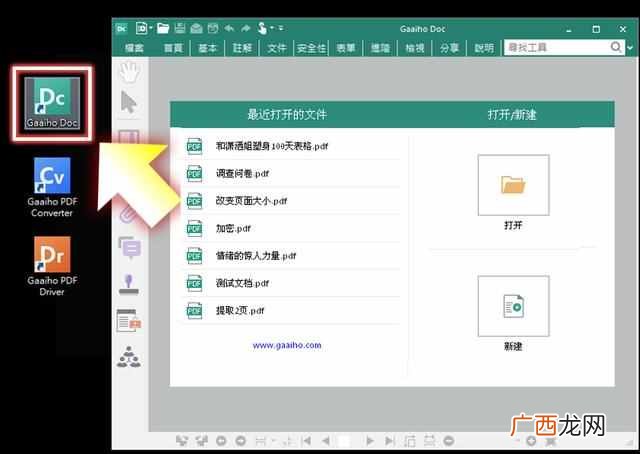The height and width of the screenshot is (454, 640).
Task: Open the hierarchy tree panel icon in sidebar
Action: tap(129, 356)
